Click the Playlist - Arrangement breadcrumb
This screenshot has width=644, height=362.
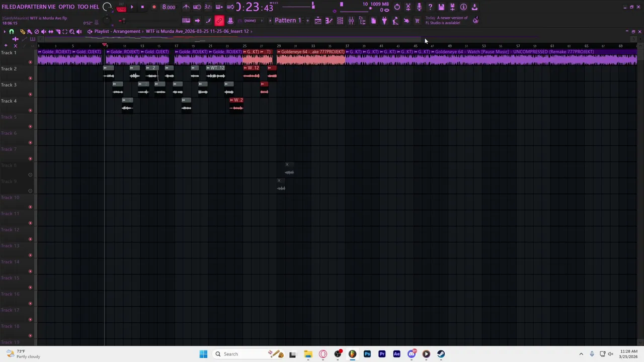tap(117, 31)
